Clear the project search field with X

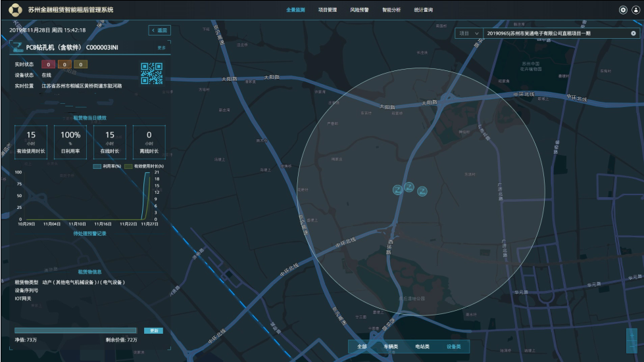(633, 33)
